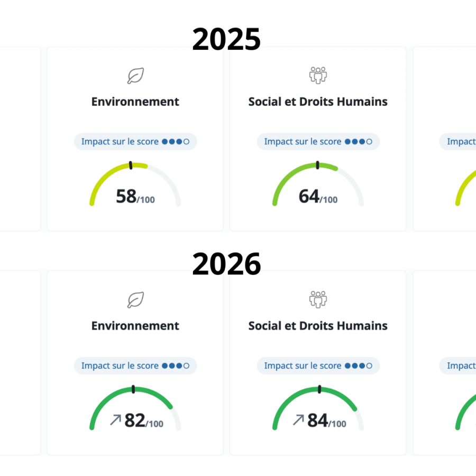Open the Environnement title in the 2026 row
Screen dimensions: 476x476
135,326
